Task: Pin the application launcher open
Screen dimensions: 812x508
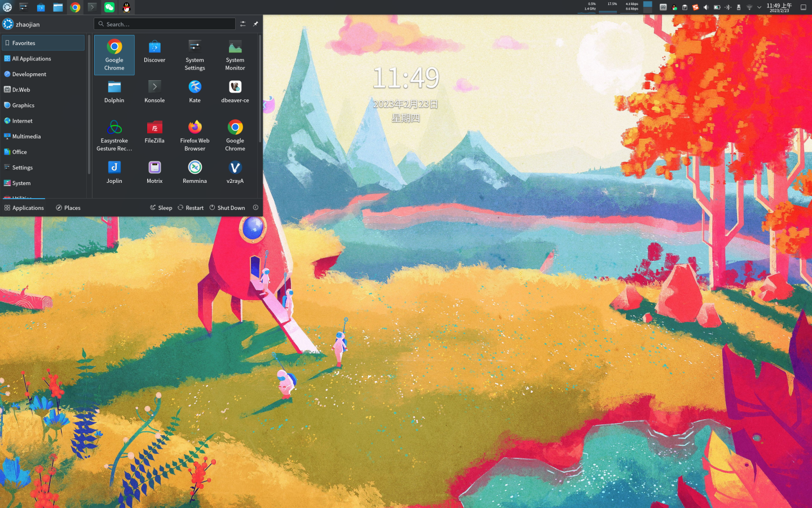Action: (x=255, y=24)
